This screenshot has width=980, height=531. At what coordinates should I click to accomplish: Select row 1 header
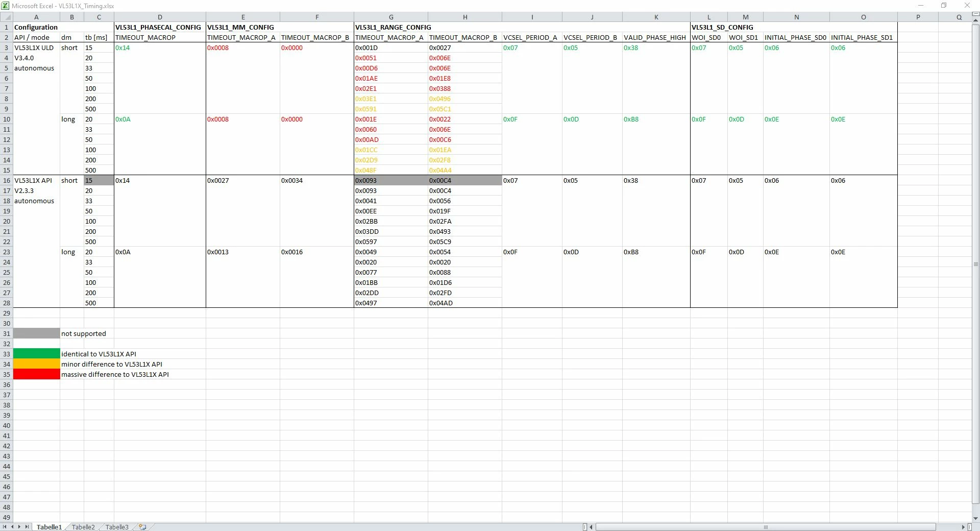click(x=6, y=27)
